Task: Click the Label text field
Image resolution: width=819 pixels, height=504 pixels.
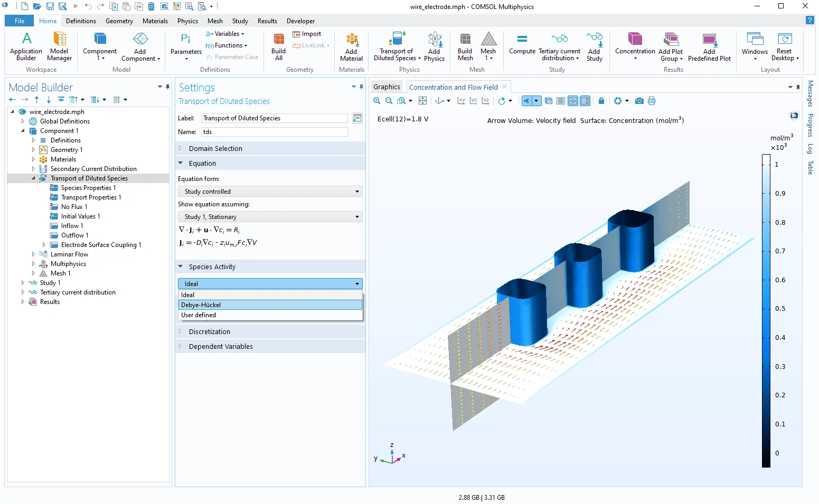Action: point(275,118)
